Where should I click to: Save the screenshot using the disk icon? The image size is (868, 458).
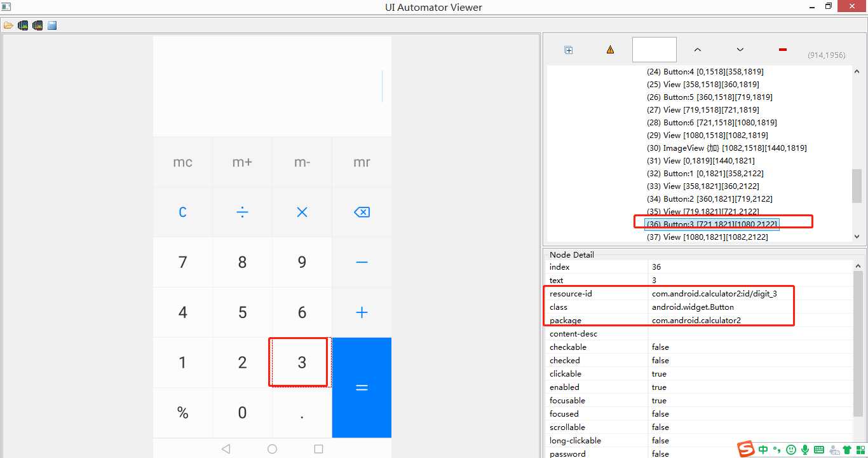[x=52, y=25]
